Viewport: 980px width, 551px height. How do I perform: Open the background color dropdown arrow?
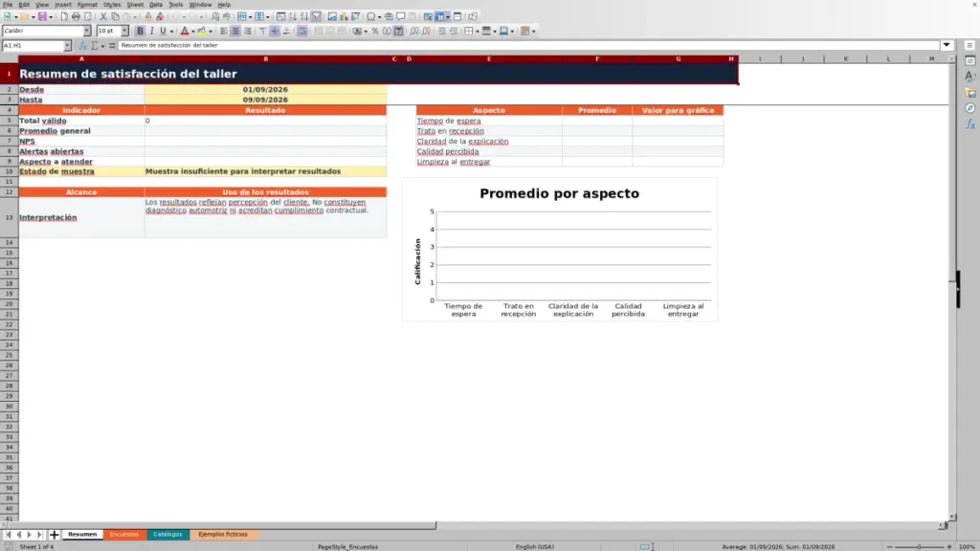click(211, 32)
